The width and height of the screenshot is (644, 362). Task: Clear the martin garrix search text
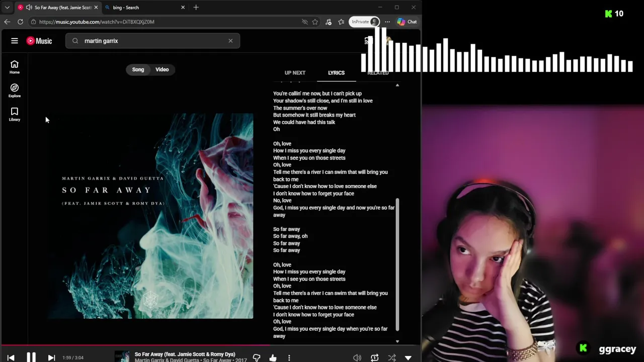click(x=230, y=41)
